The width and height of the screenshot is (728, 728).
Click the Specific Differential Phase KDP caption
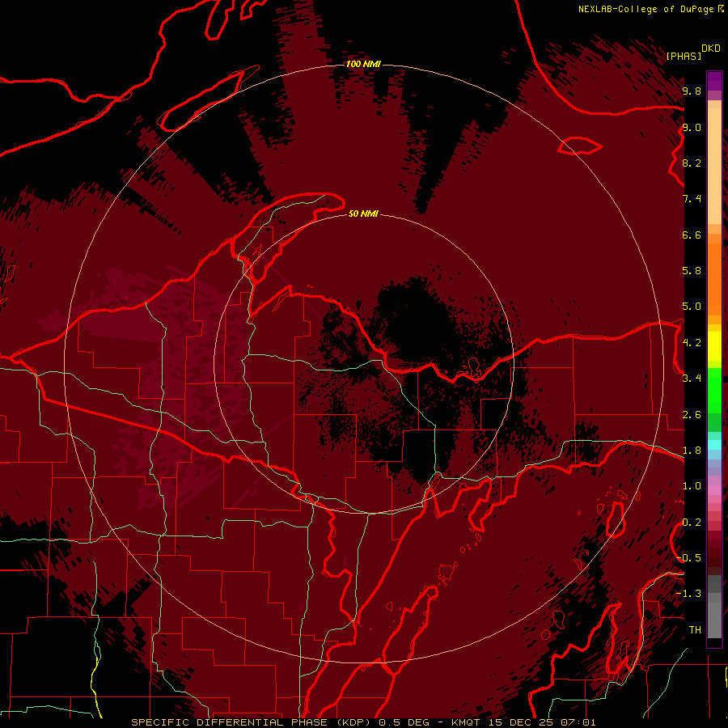[x=251, y=722]
